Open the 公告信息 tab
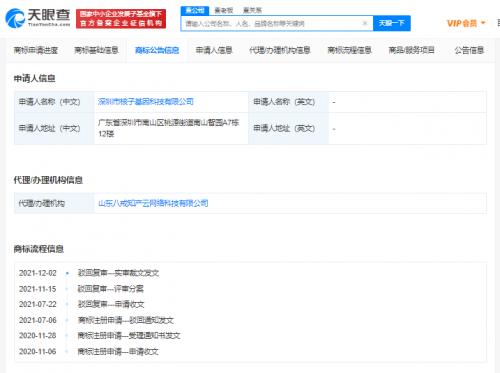The image size is (500, 373). click(469, 50)
